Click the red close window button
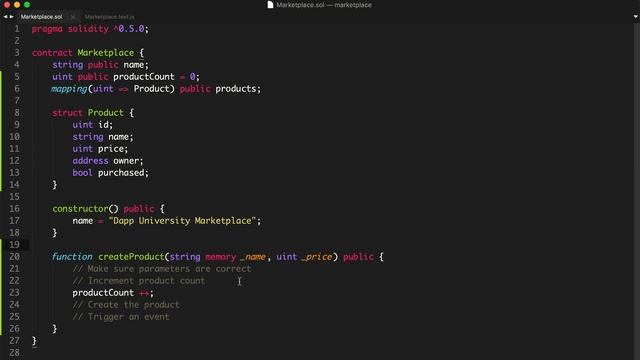640x360 pixels. (7, 5)
